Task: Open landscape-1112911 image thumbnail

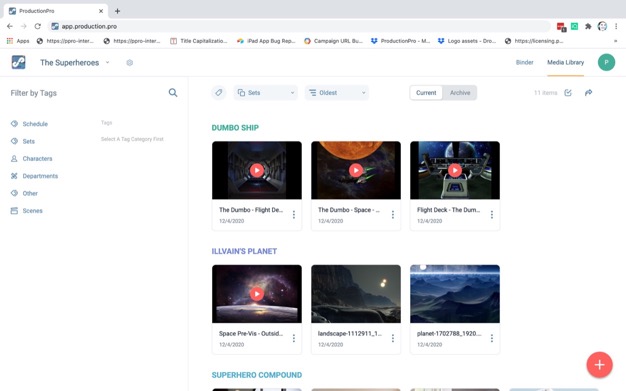Action: point(356,294)
